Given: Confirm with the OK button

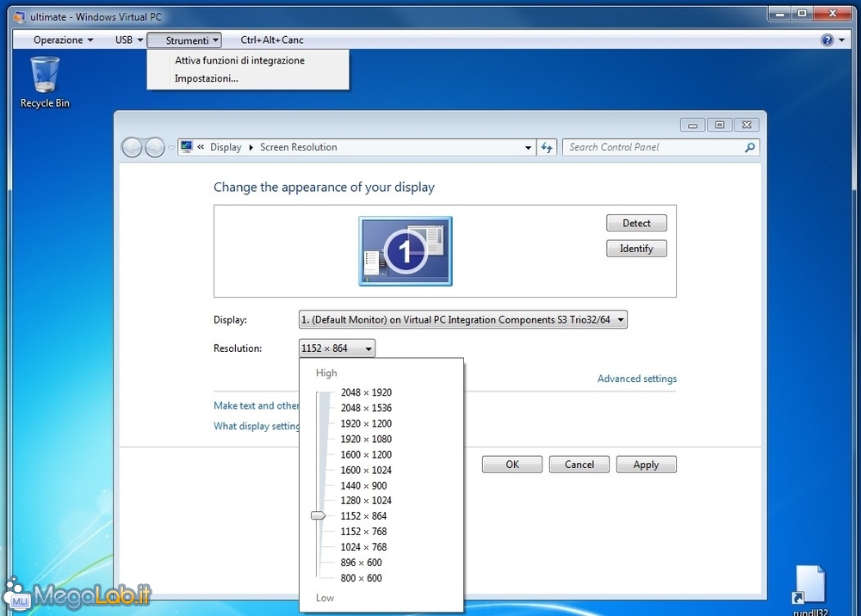Looking at the screenshot, I should tap(512, 464).
